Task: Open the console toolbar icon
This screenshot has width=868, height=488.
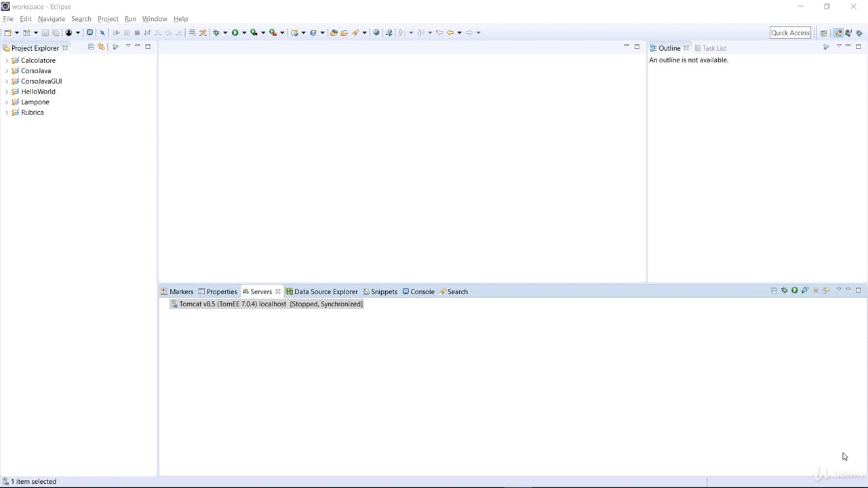Action: click(89, 33)
